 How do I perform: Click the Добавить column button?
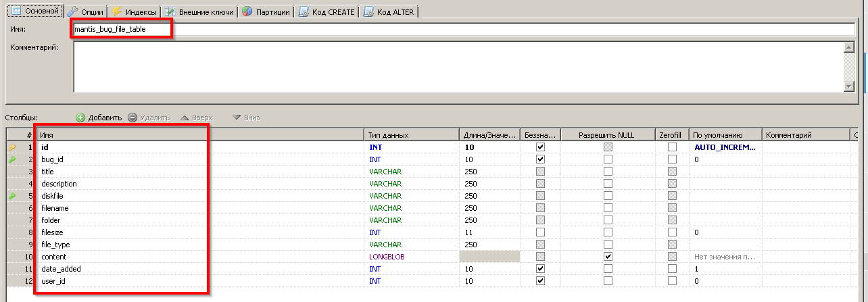(99, 118)
